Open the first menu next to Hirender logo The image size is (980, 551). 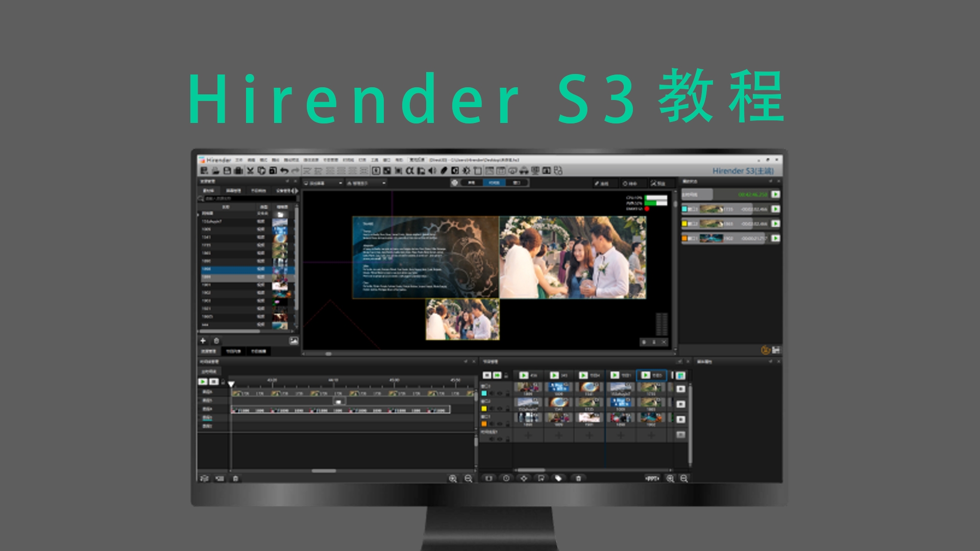pos(238,160)
